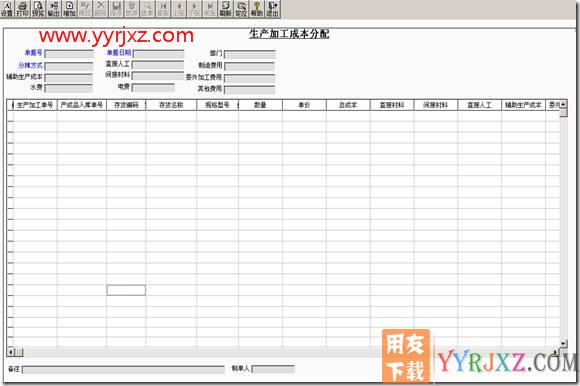The image size is (580, 386).
Task: Select the 存货编码 column header
Action: point(126,105)
